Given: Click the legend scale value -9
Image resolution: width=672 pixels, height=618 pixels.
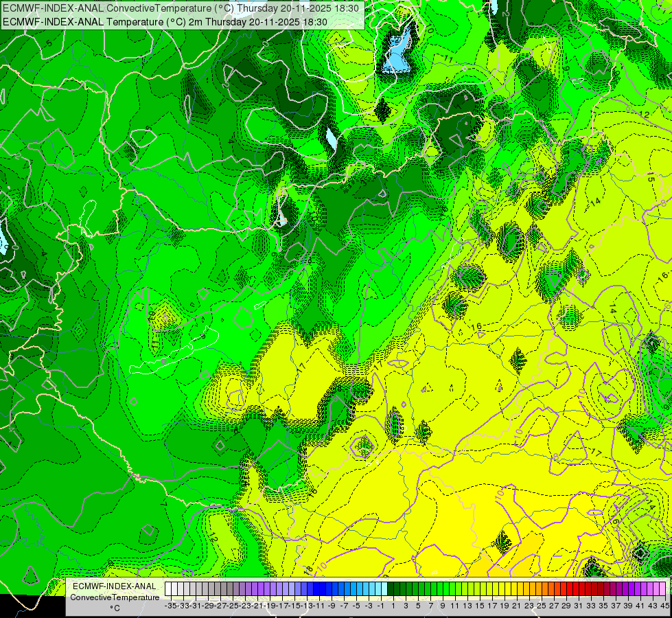Looking at the screenshot, I should point(332,606).
